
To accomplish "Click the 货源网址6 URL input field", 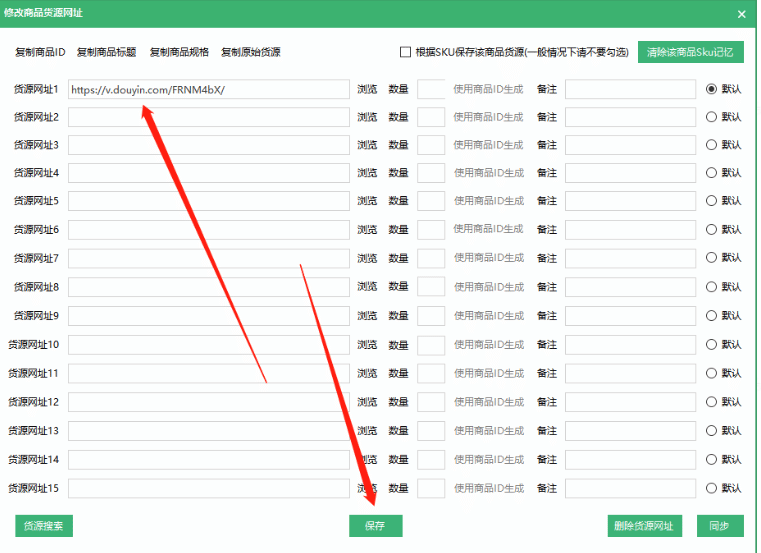I will coord(209,230).
